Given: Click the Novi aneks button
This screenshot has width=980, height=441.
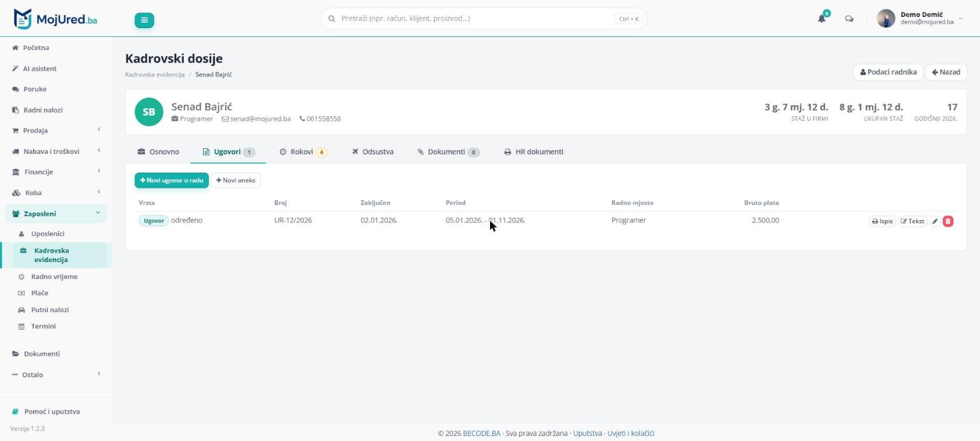Looking at the screenshot, I should click(x=236, y=180).
